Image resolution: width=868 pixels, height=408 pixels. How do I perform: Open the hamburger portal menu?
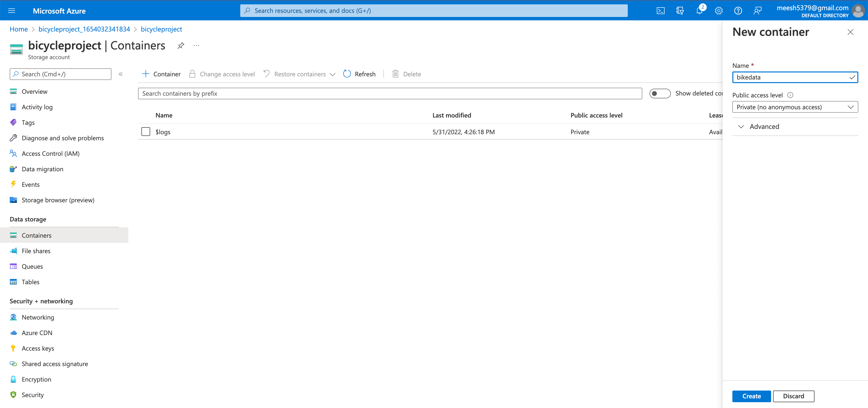click(12, 11)
